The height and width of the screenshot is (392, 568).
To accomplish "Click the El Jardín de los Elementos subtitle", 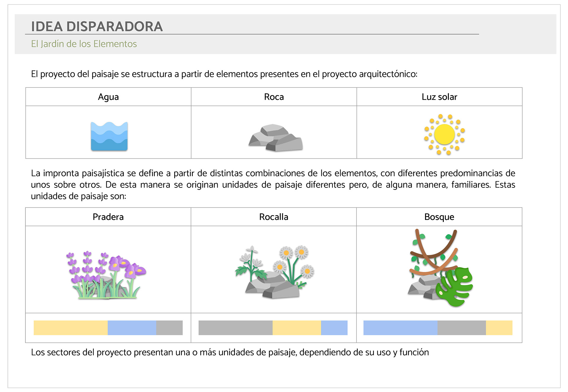I will (84, 44).
